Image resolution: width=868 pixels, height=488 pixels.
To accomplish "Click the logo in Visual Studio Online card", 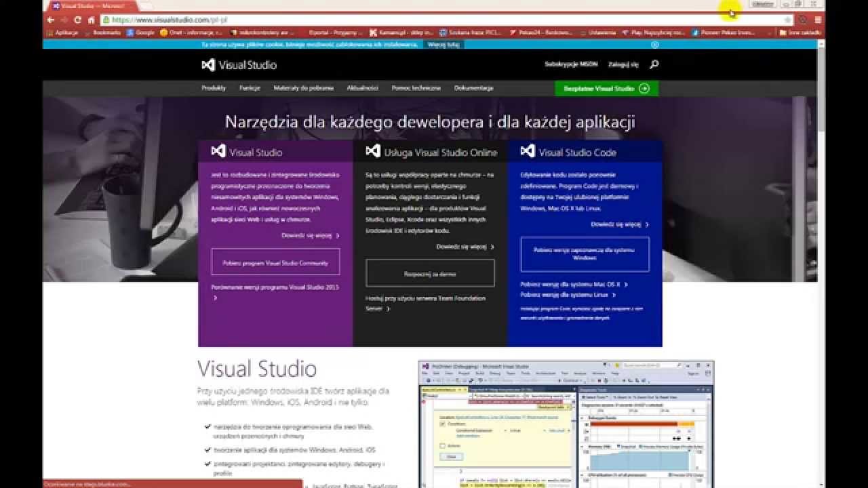I will coord(373,151).
